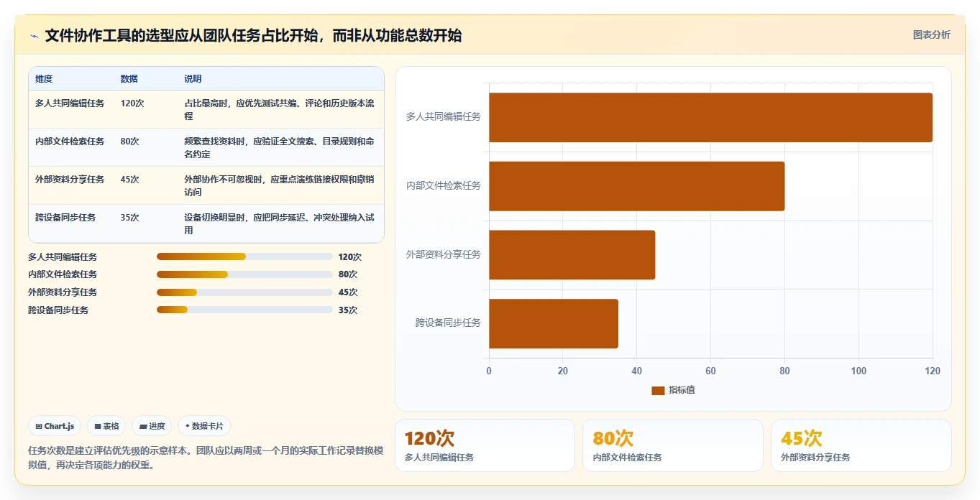Click the 0 tick on the x-axis

489,371
